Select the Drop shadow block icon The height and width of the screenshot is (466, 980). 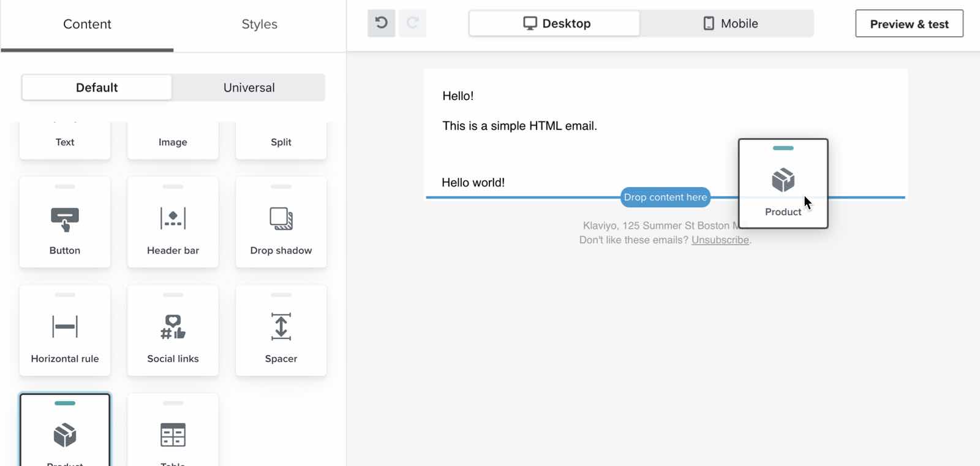pos(281,218)
